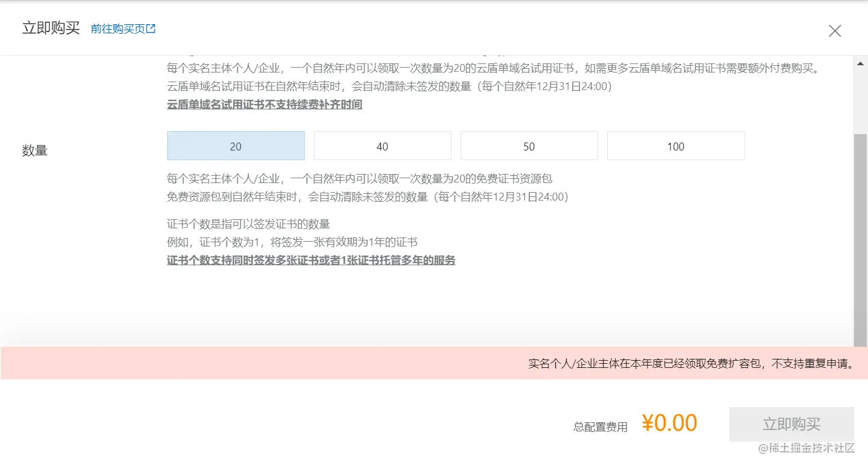Choose quantity 100 option
The height and width of the screenshot is (467, 868).
coord(676,146)
